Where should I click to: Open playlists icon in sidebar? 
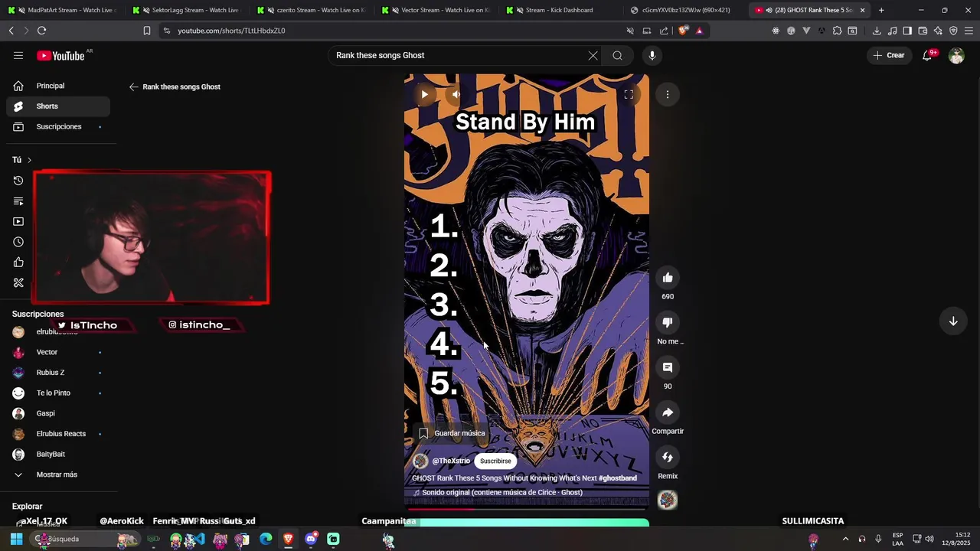[18, 201]
